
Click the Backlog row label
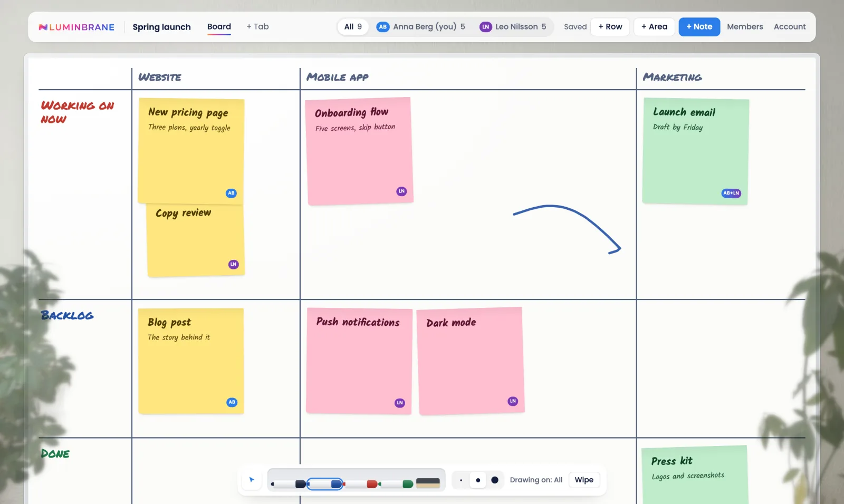(x=67, y=315)
